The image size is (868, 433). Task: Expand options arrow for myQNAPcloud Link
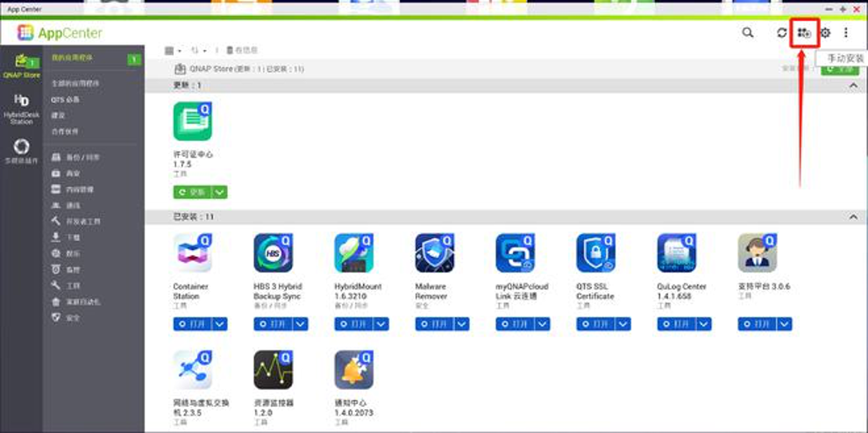pos(543,324)
